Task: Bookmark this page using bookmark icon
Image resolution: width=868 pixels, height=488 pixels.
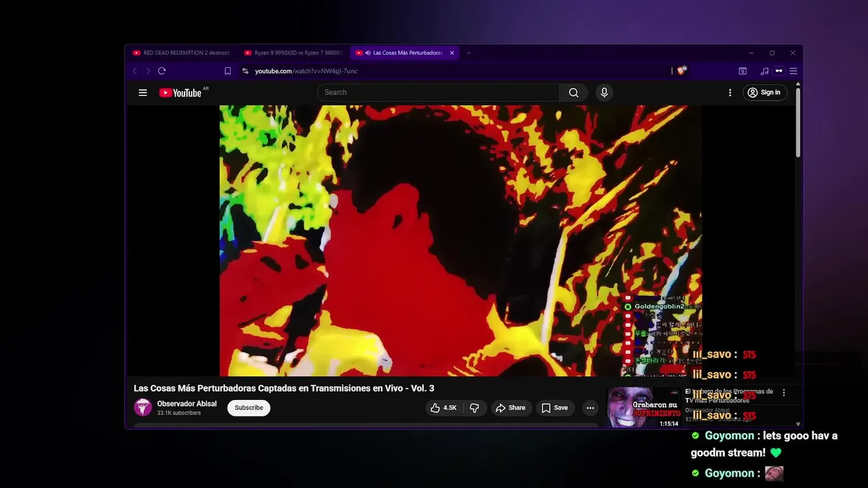Action: coord(228,71)
